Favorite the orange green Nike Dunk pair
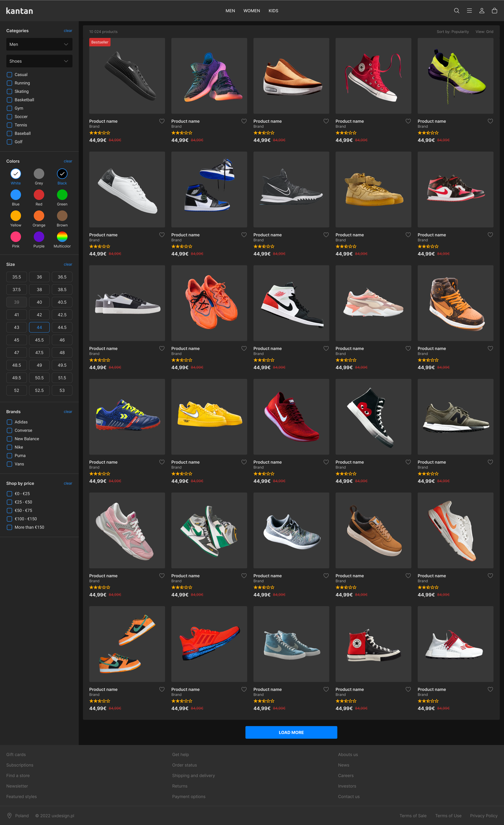504x825 pixels. click(x=162, y=689)
